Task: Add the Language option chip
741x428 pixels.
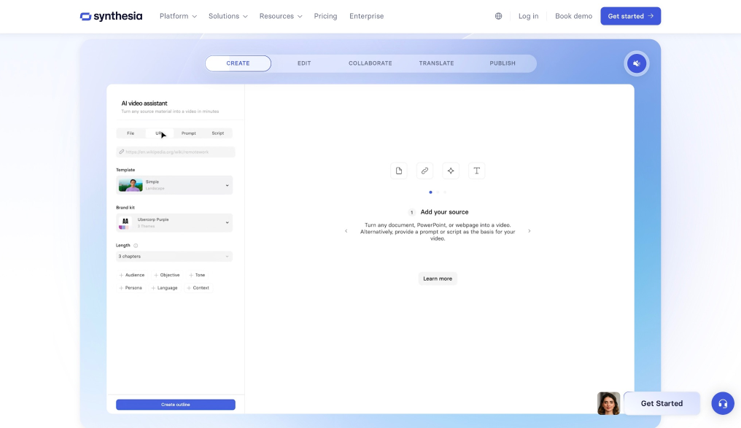Action: click(166, 288)
